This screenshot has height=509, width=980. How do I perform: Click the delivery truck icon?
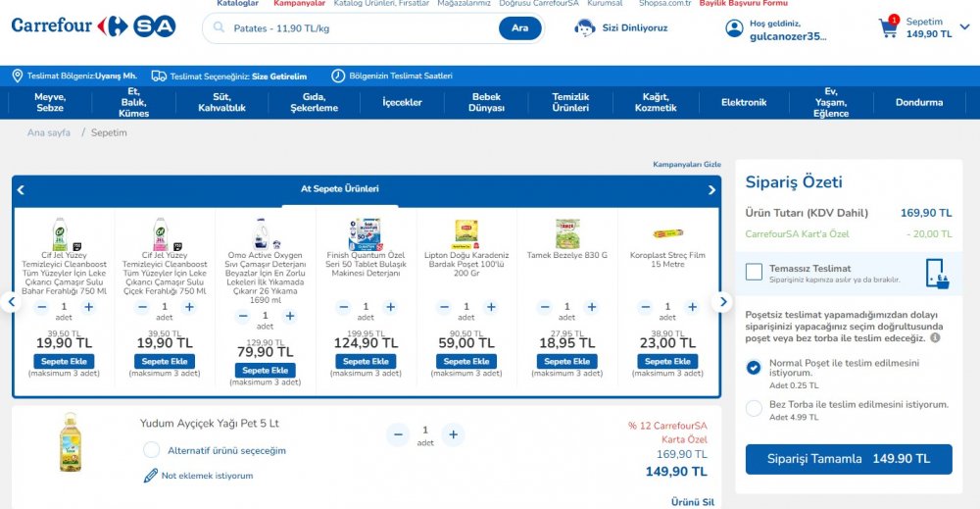tap(159, 76)
